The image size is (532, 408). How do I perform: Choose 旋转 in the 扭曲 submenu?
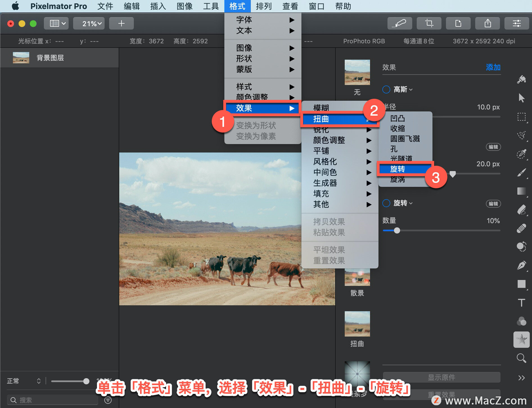point(405,169)
